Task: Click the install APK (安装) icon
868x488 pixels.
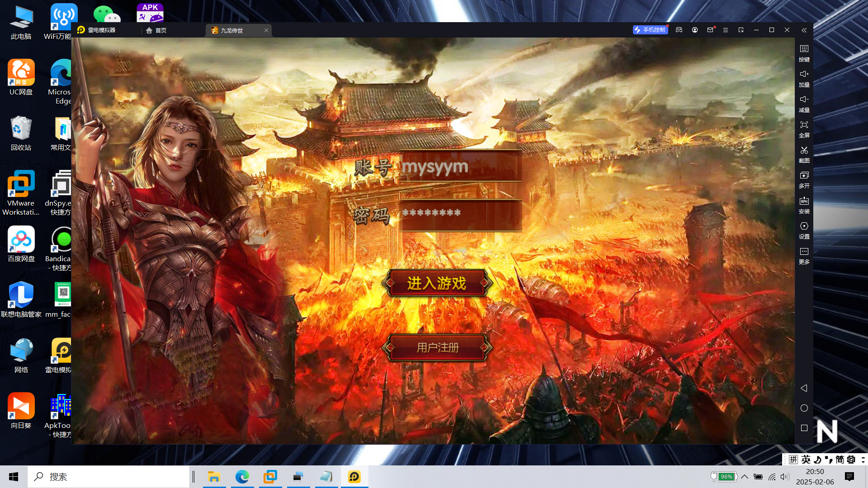Action: tap(804, 204)
